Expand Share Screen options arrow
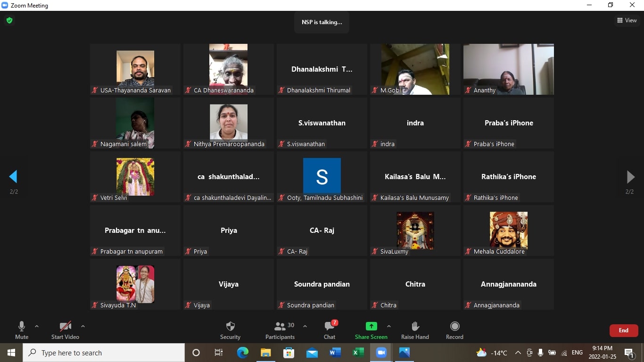Viewport: 644px width, 362px height. (x=388, y=326)
